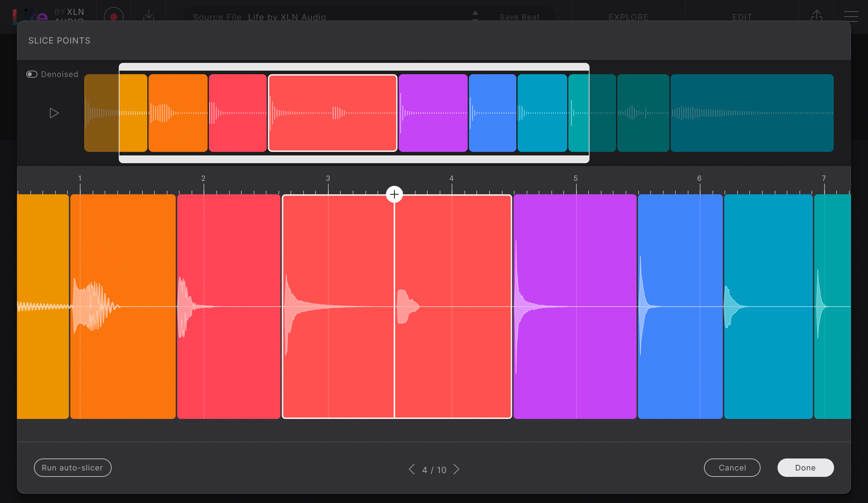Select the orange slice in detail waveform
The height and width of the screenshot is (503, 868).
click(x=123, y=307)
